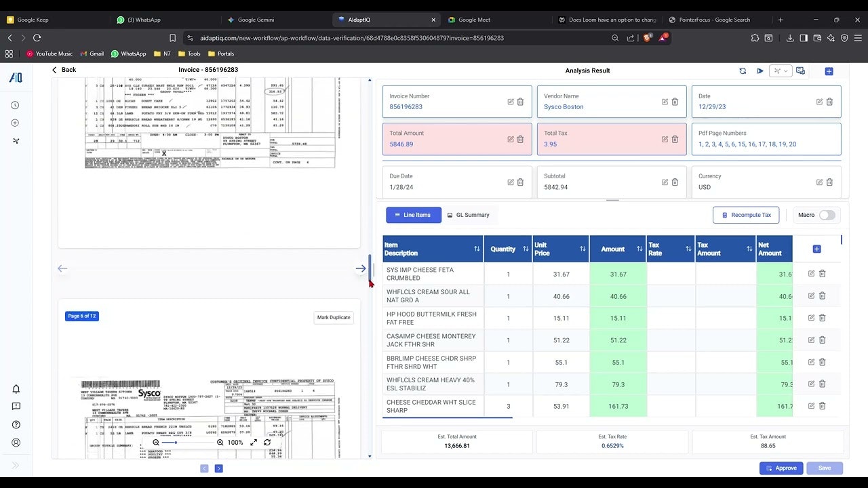This screenshot has width=868, height=488.
Task: Delete the SYS IMP CHEESE FETA line item
Action: (822, 274)
